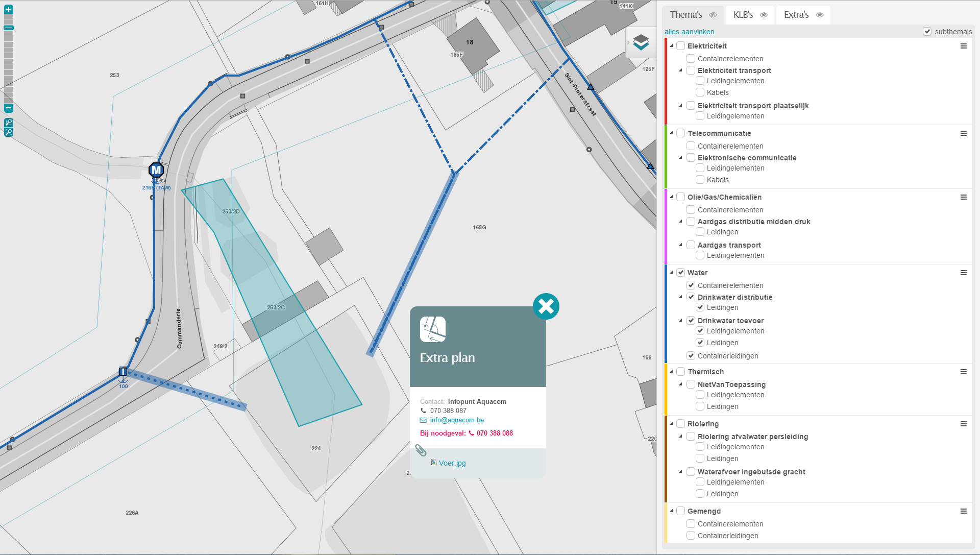Screen dimensions: 980x555
Task: Check the Thermisch theme checkbox
Action: 680,372
